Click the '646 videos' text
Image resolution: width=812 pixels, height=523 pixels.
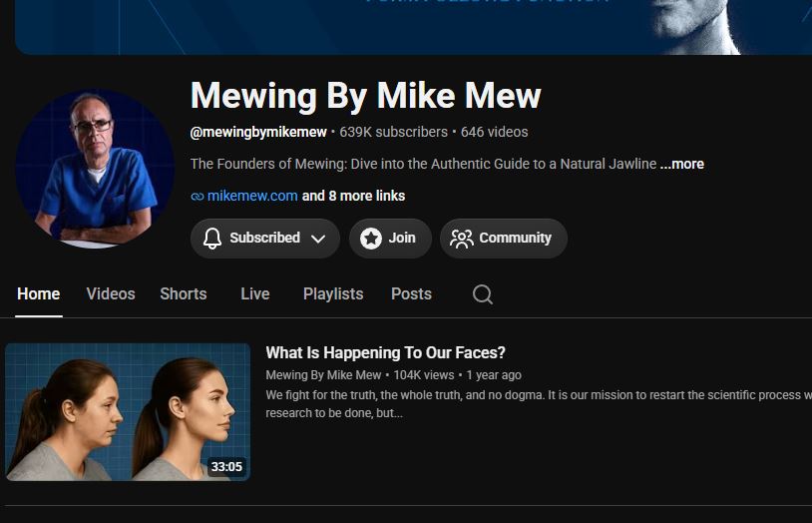coord(495,132)
